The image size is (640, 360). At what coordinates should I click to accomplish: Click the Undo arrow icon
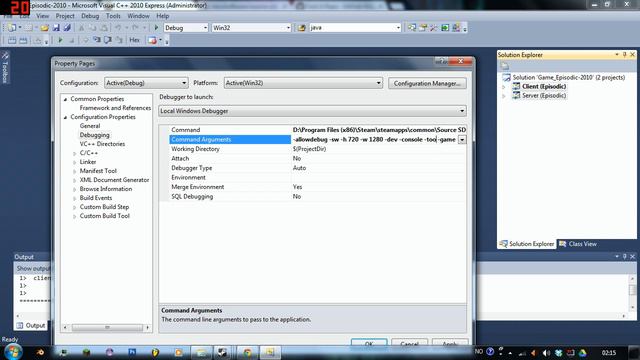118,28
